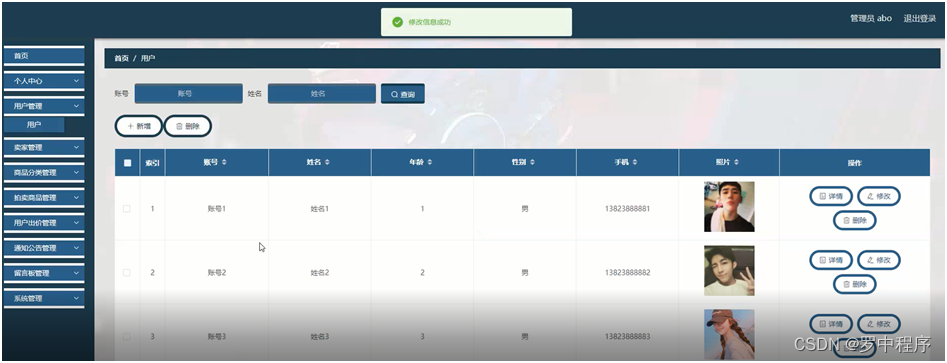Sort by 年龄 column sort arrows
This screenshot has height=363, width=947.
pyautogui.click(x=430, y=162)
